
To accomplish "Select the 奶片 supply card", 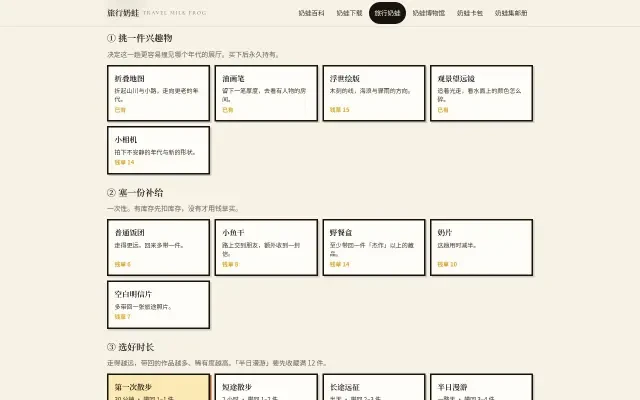I will click(482, 247).
